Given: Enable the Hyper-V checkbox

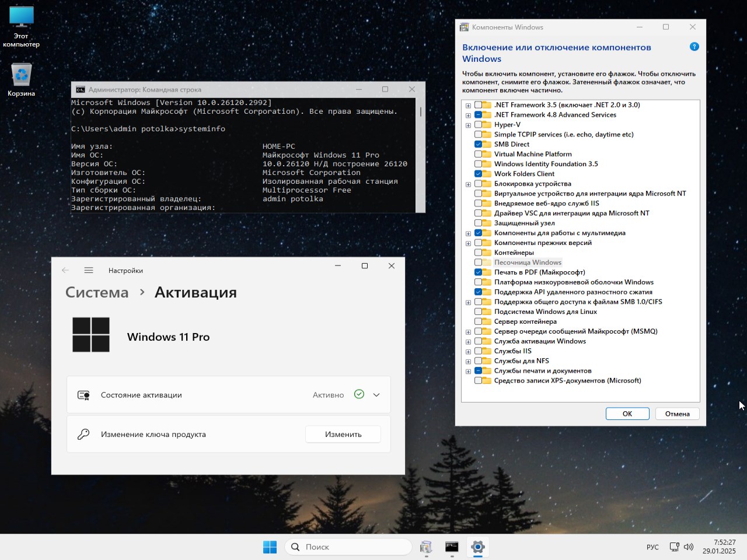Looking at the screenshot, I should [x=479, y=125].
